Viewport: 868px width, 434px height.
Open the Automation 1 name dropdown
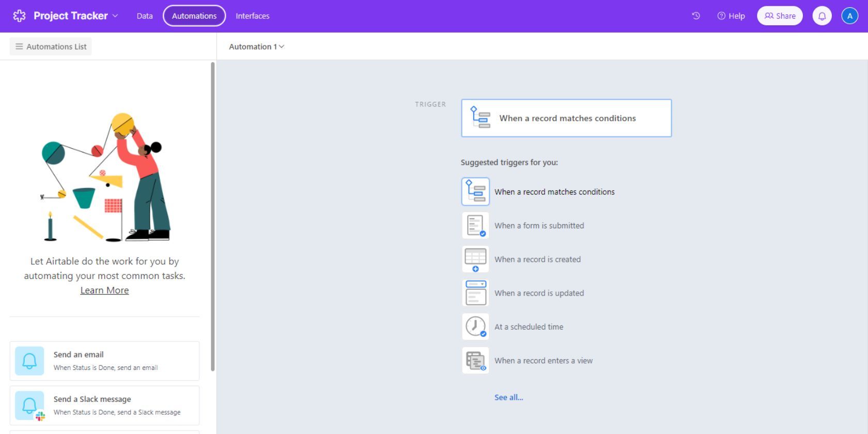tap(257, 47)
